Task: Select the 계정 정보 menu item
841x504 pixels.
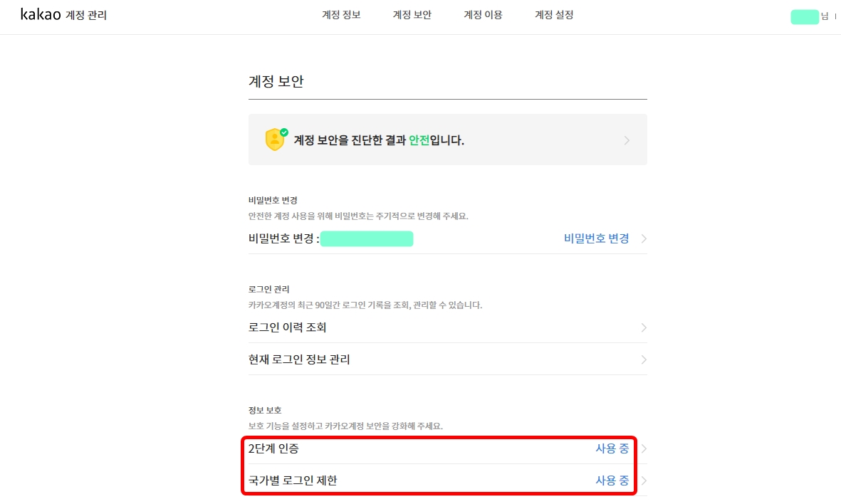Action: tap(341, 14)
